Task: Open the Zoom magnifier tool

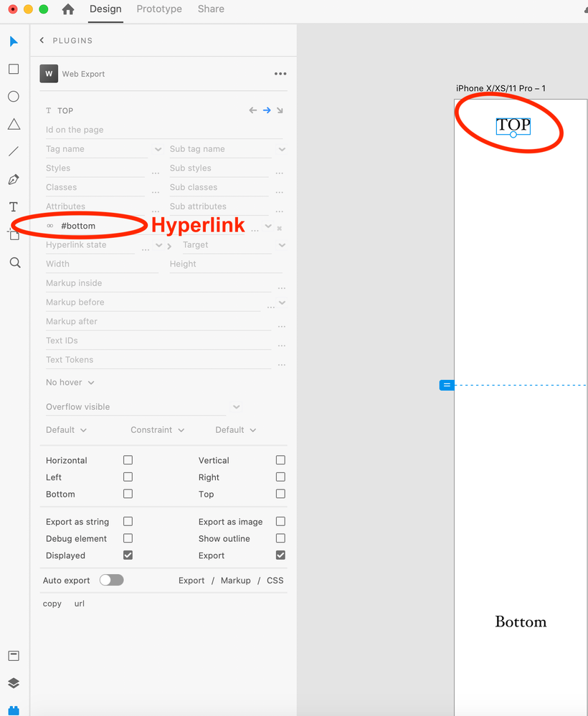Action: tap(15, 263)
